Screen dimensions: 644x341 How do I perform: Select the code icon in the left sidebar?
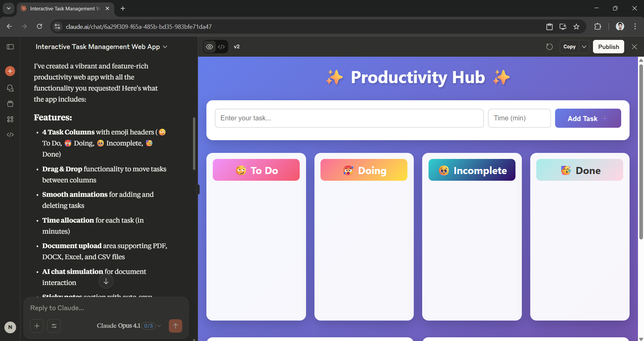(x=10, y=134)
